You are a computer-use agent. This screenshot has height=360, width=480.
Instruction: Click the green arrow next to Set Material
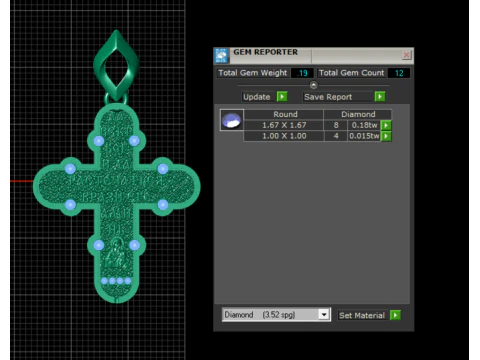point(395,315)
